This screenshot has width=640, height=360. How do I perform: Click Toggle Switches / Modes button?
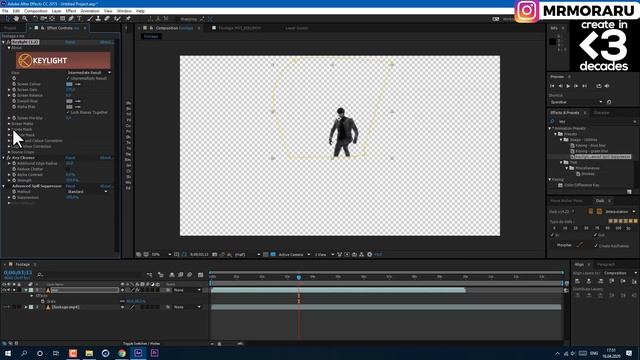coord(142,344)
